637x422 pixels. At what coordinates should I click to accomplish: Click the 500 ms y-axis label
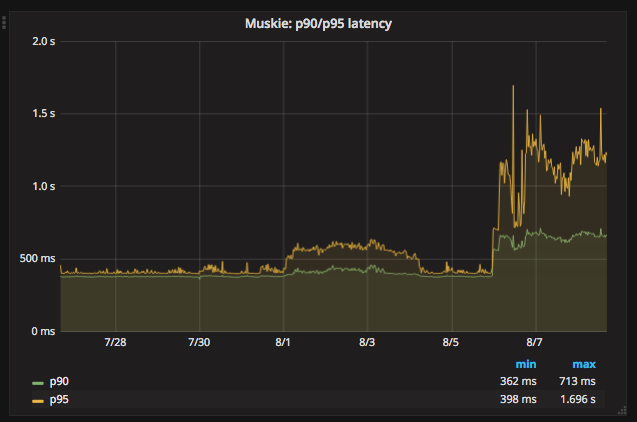(x=37, y=258)
